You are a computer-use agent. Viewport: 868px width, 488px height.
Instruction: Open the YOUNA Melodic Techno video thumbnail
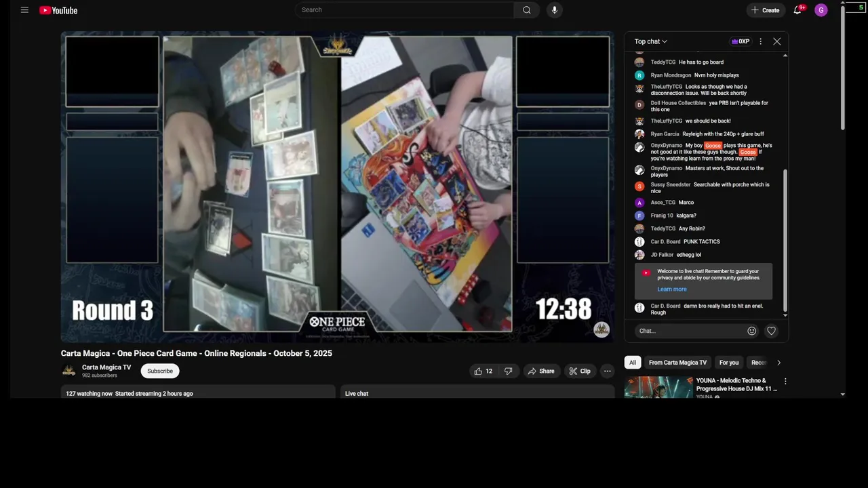click(658, 387)
